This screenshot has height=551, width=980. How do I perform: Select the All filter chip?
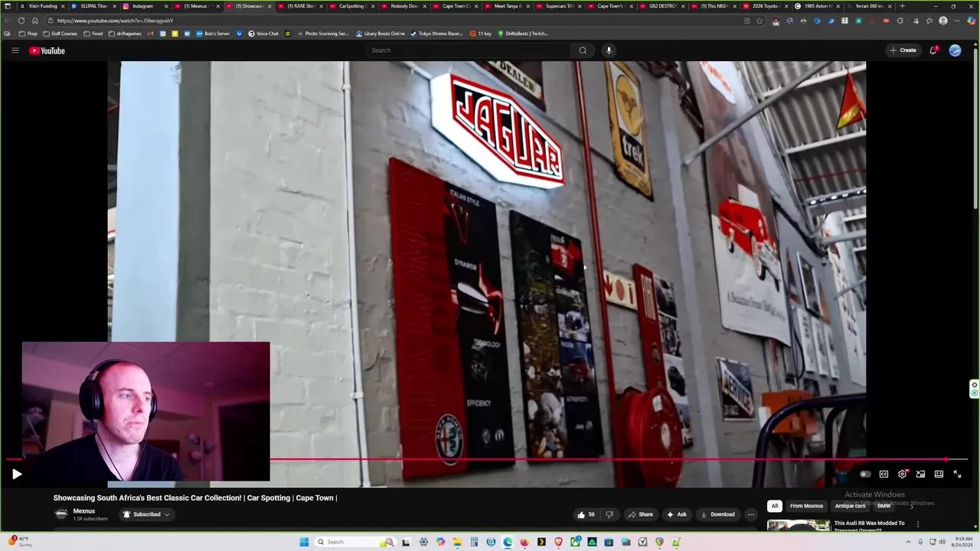click(x=775, y=506)
